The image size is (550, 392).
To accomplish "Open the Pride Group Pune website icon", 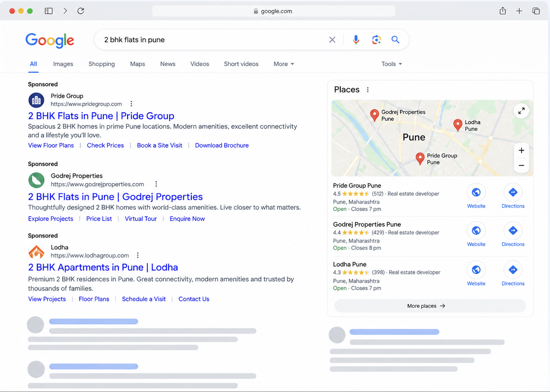I will tap(476, 192).
